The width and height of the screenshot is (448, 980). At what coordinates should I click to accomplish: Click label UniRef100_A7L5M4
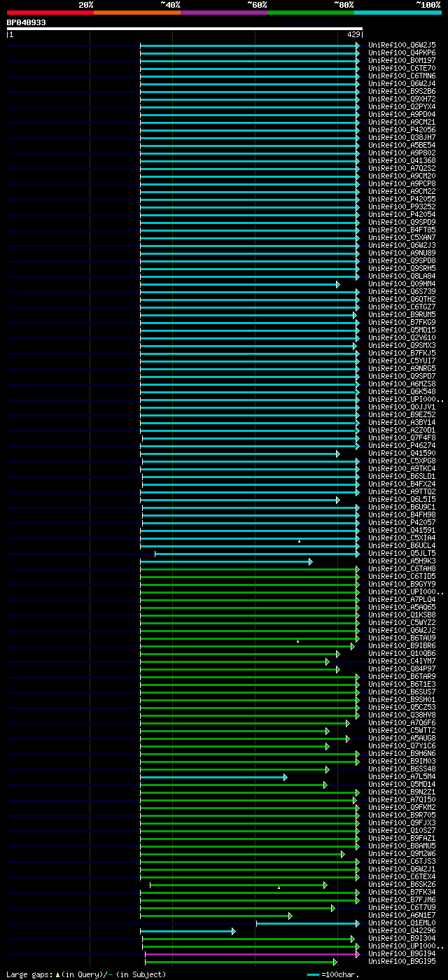click(x=402, y=776)
